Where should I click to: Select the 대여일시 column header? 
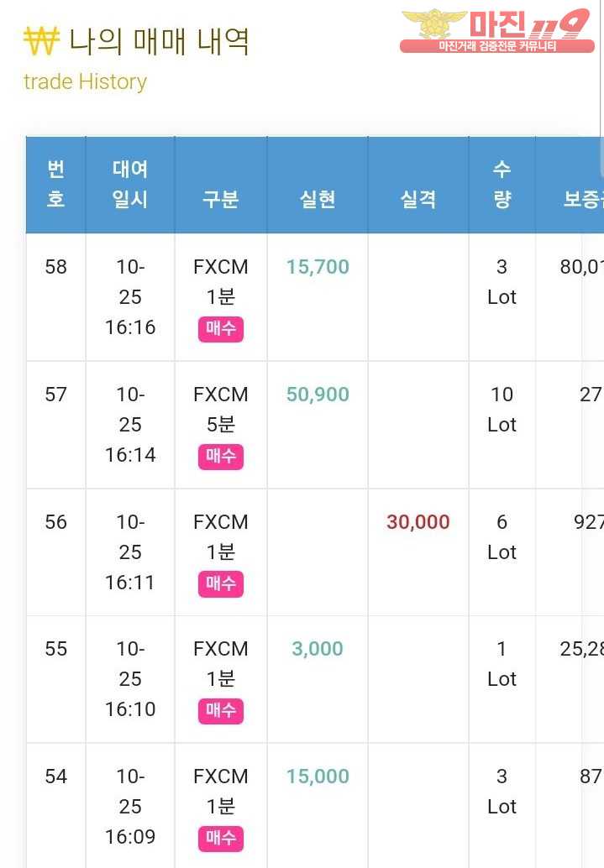coord(130,185)
